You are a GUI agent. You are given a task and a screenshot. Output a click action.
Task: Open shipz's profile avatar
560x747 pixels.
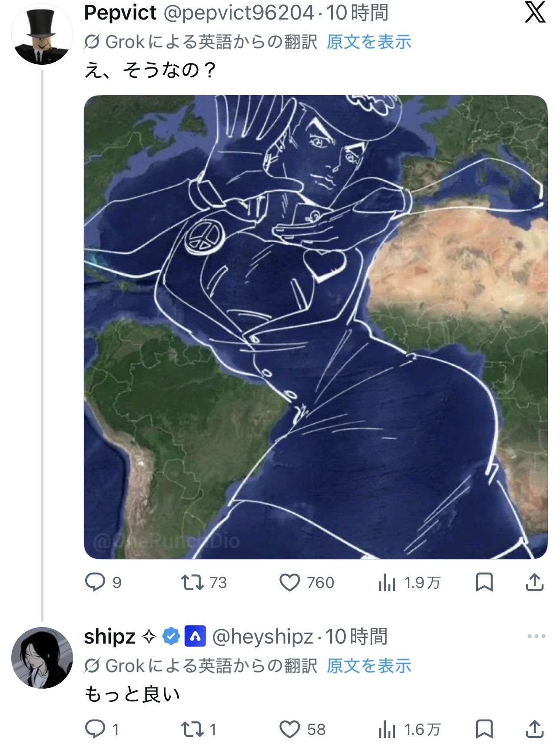[x=42, y=657]
